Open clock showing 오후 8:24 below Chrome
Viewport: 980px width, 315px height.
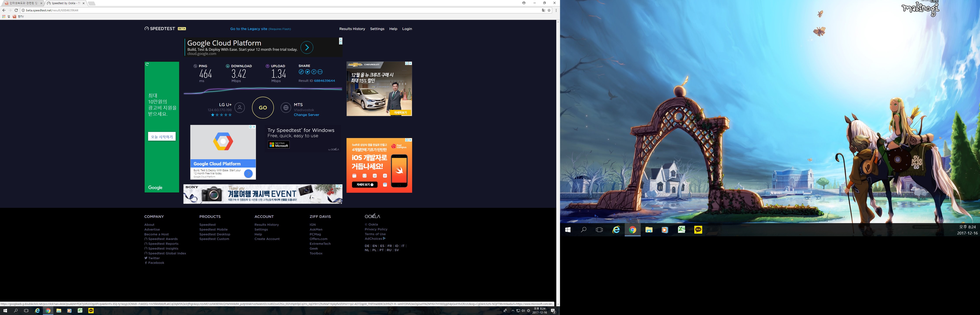[539, 311]
